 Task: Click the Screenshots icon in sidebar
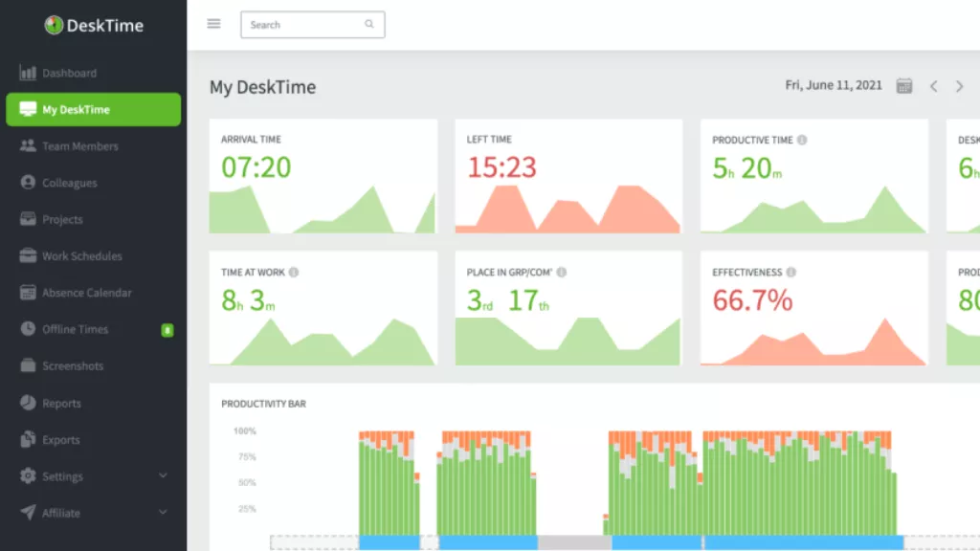coord(28,364)
